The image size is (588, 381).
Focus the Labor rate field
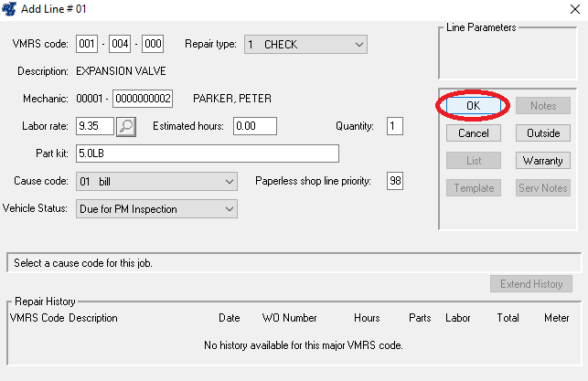[x=96, y=126]
